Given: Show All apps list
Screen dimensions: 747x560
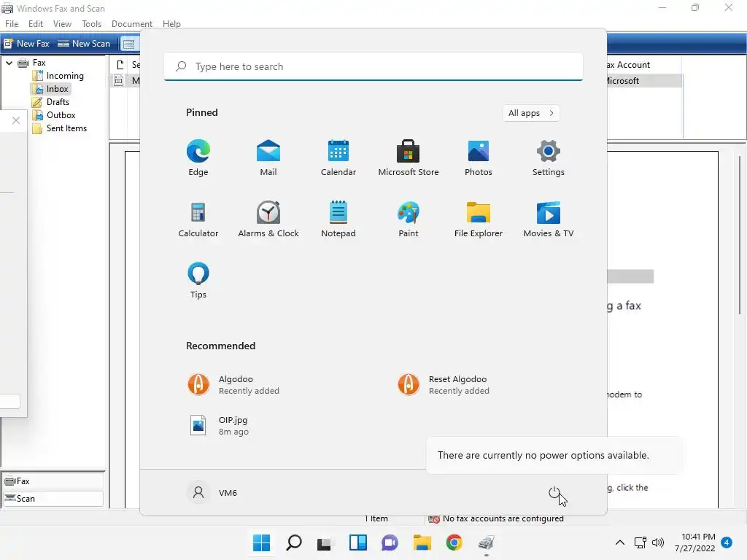Looking at the screenshot, I should [x=531, y=113].
